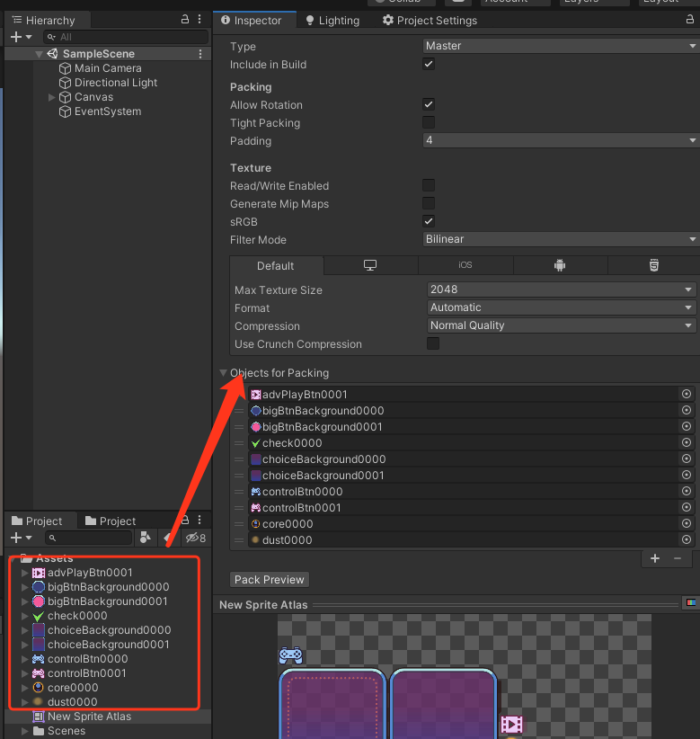Open the search by type filter

(x=146, y=538)
